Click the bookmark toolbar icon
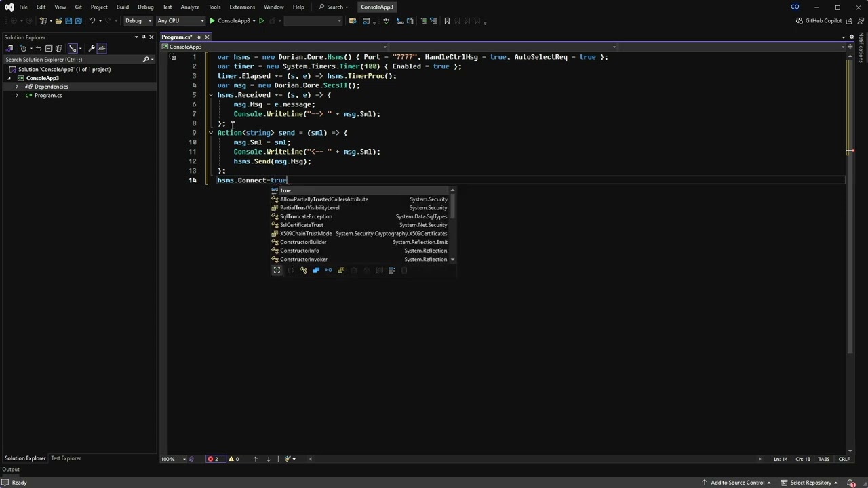The image size is (868, 488). [x=447, y=21]
